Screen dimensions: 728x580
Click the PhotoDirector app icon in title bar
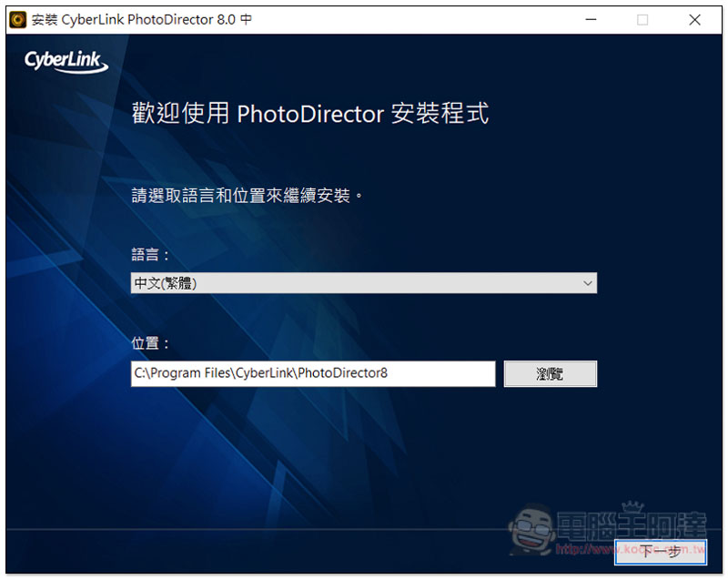(18, 19)
